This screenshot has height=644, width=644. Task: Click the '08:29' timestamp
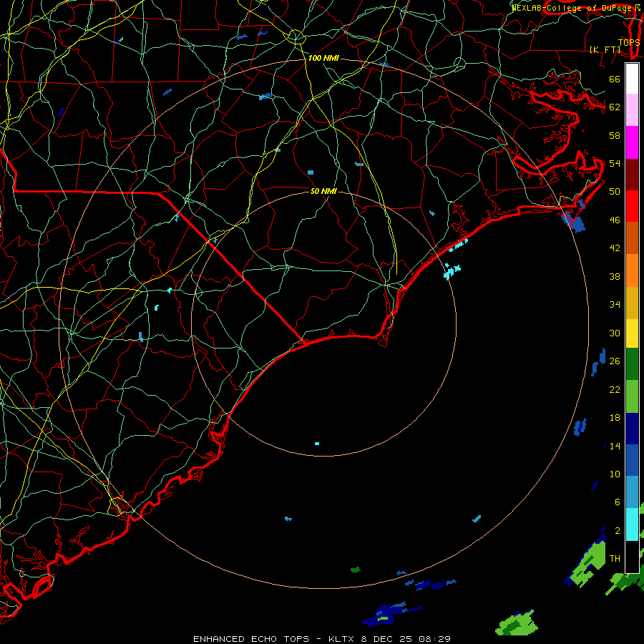point(434,639)
